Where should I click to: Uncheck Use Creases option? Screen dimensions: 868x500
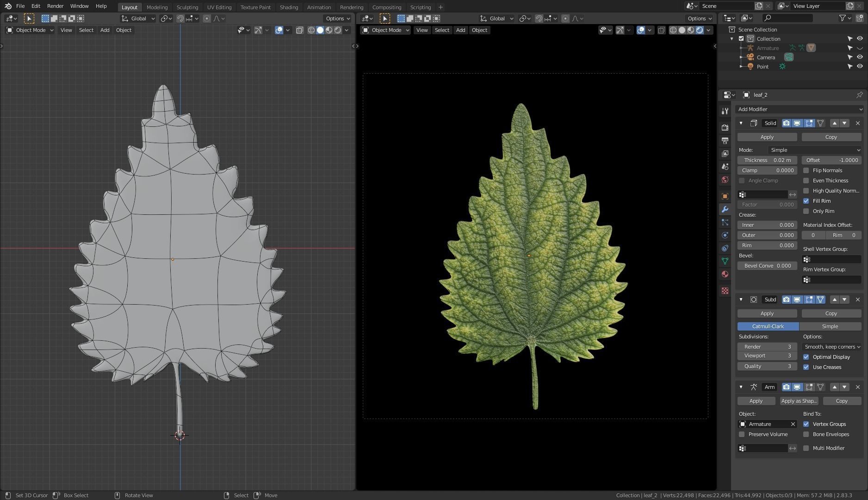coord(806,367)
